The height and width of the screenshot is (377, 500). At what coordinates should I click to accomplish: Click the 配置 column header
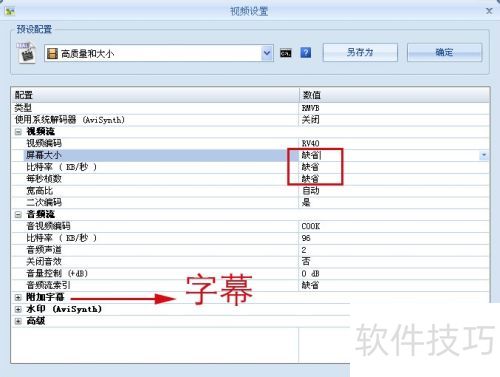(155, 95)
